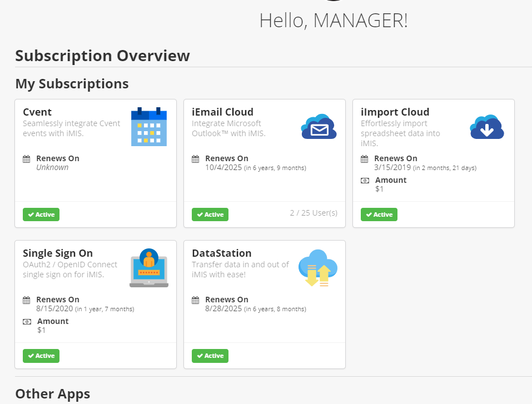Click the Active badge on iImport Cloud
532x404 pixels.
pos(379,215)
